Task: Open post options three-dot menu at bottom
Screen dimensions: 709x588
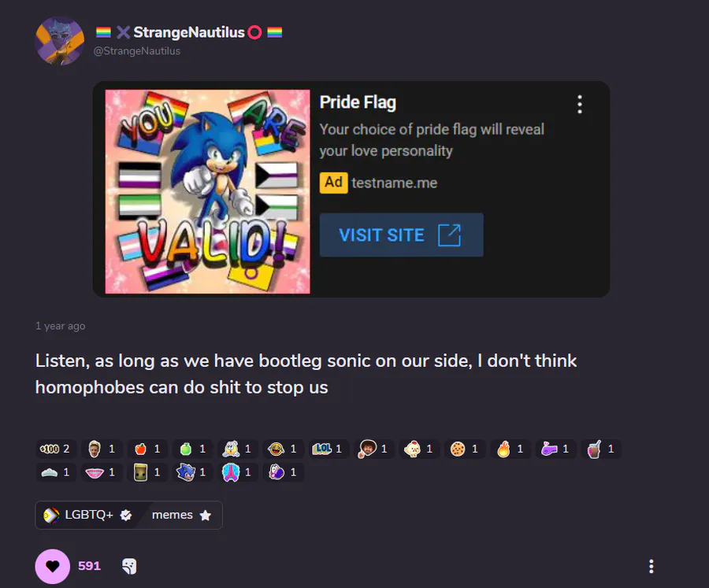Action: coord(651,566)
